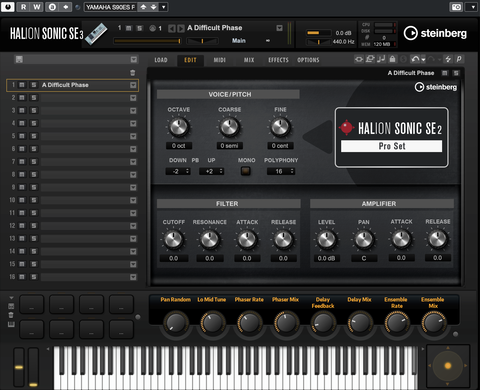Solo slot 1 in the slot rack
Screen dimensions: 480x390
click(34, 85)
